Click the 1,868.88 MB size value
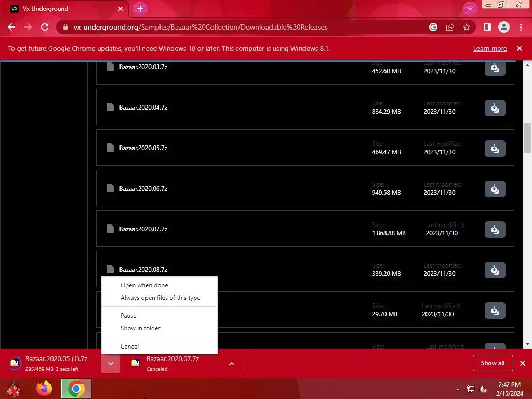The image size is (532, 399). 389,233
